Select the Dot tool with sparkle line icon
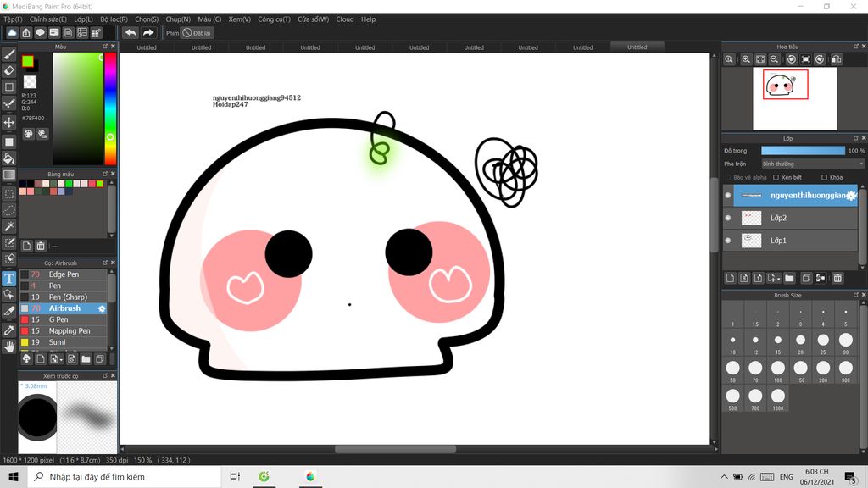 [x=8, y=103]
